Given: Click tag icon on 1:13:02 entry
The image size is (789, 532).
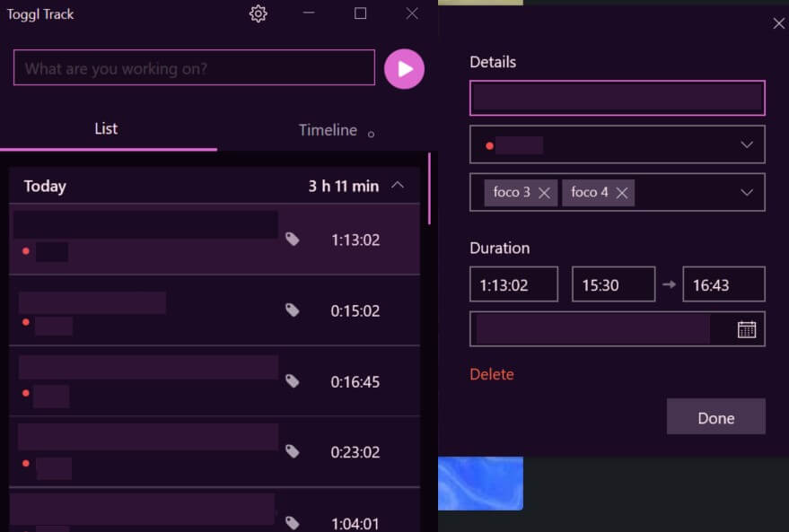Looking at the screenshot, I should [293, 239].
